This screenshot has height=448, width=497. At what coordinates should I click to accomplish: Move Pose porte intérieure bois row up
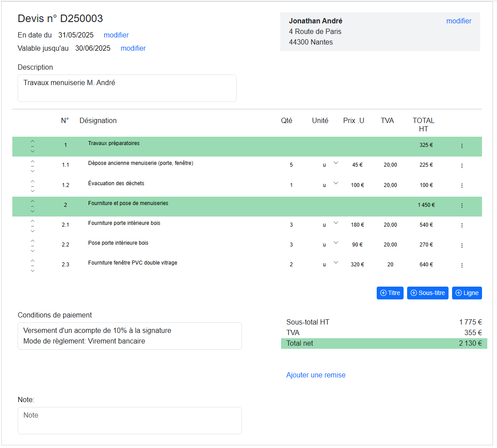(x=33, y=241)
